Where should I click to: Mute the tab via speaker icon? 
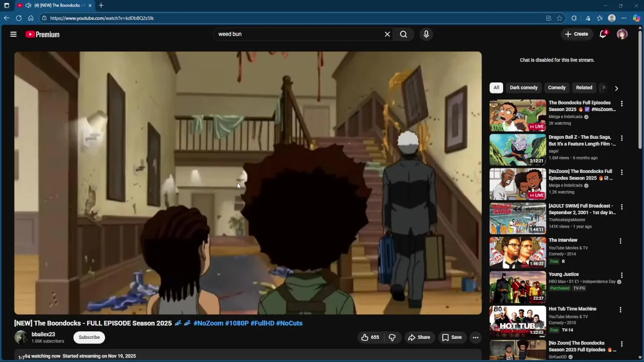pyautogui.click(x=28, y=5)
